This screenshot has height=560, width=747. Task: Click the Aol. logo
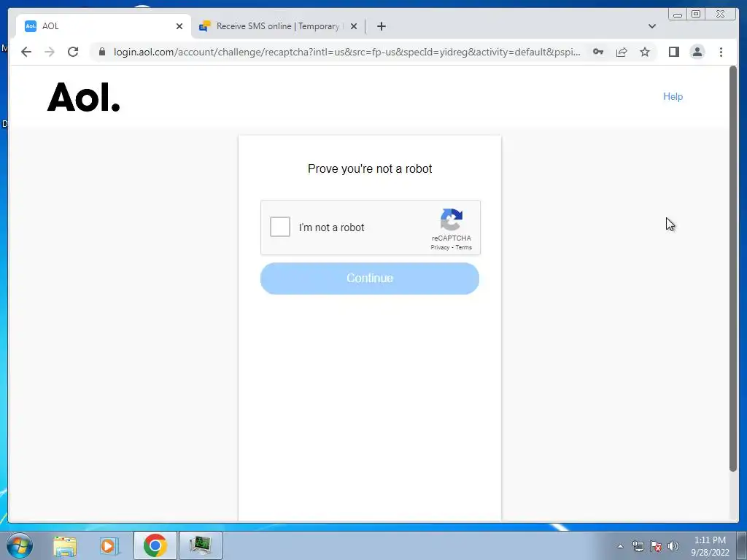(x=83, y=97)
